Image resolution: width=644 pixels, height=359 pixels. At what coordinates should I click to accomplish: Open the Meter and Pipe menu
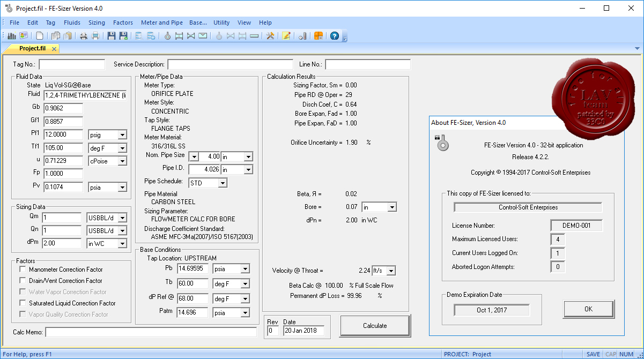[161, 23]
